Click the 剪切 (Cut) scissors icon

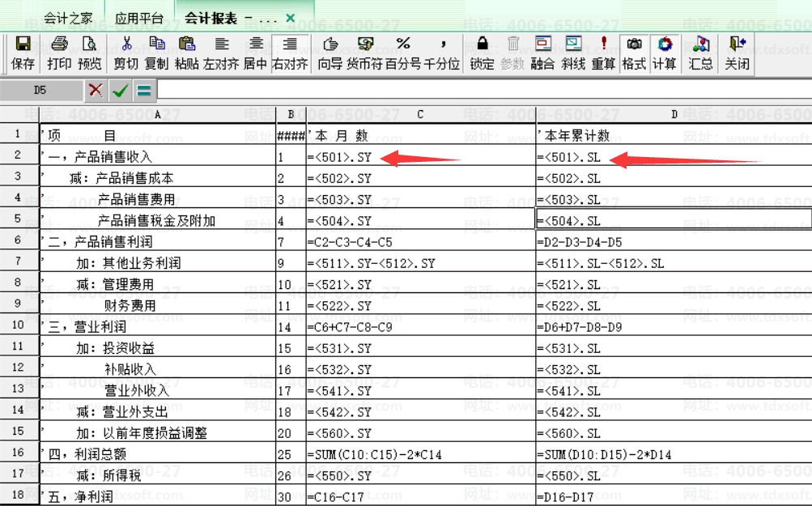pyautogui.click(x=125, y=52)
